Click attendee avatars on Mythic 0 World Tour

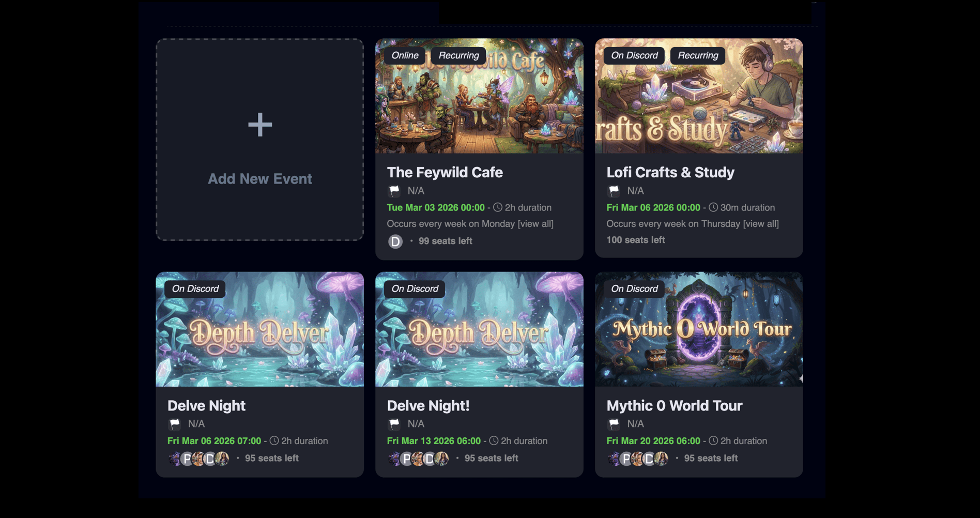[638, 459]
